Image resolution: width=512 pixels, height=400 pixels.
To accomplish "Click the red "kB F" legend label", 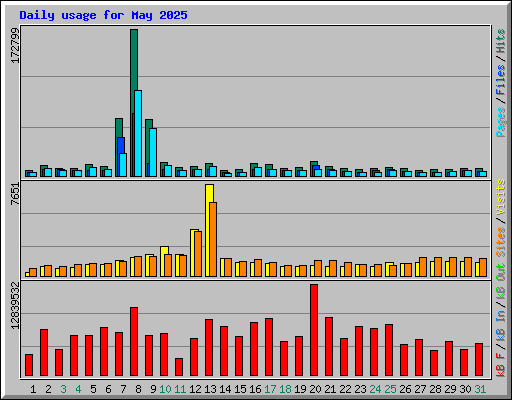I will 500,365.
